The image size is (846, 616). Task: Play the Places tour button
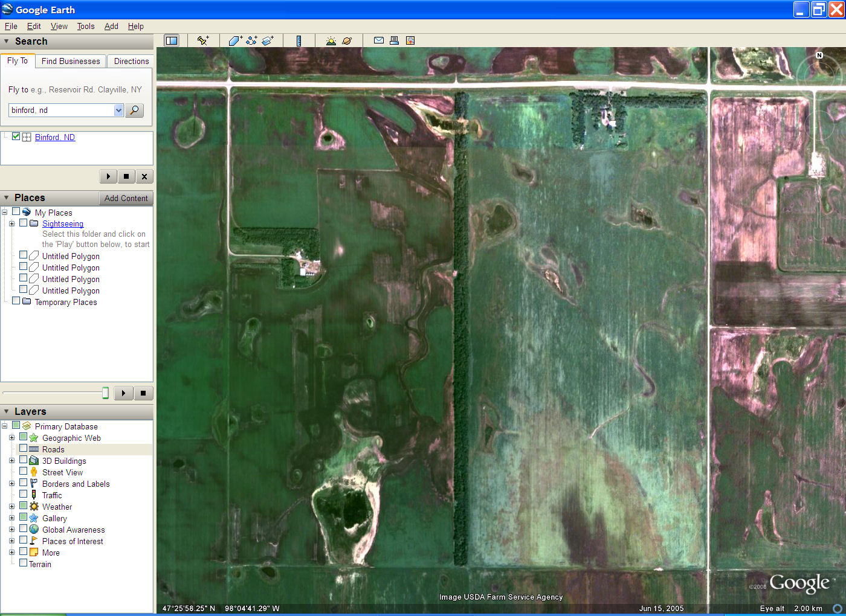point(124,393)
